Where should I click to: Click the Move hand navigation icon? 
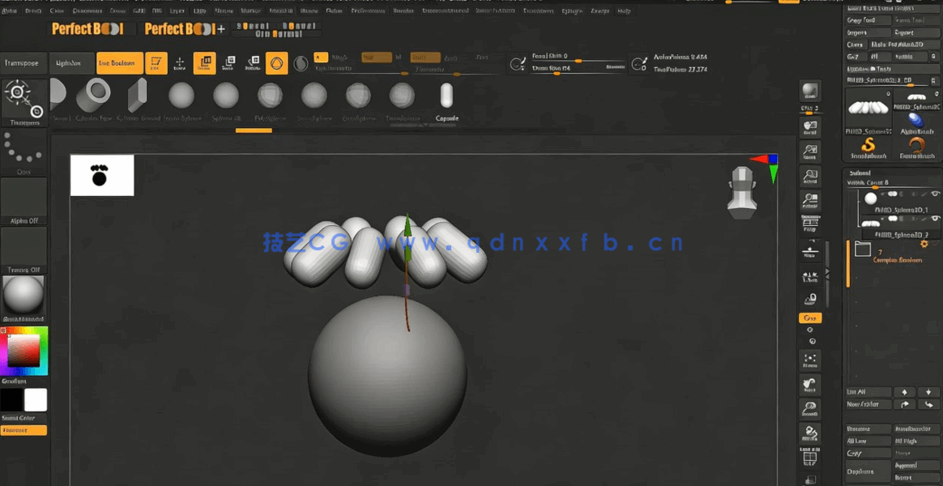point(810,385)
